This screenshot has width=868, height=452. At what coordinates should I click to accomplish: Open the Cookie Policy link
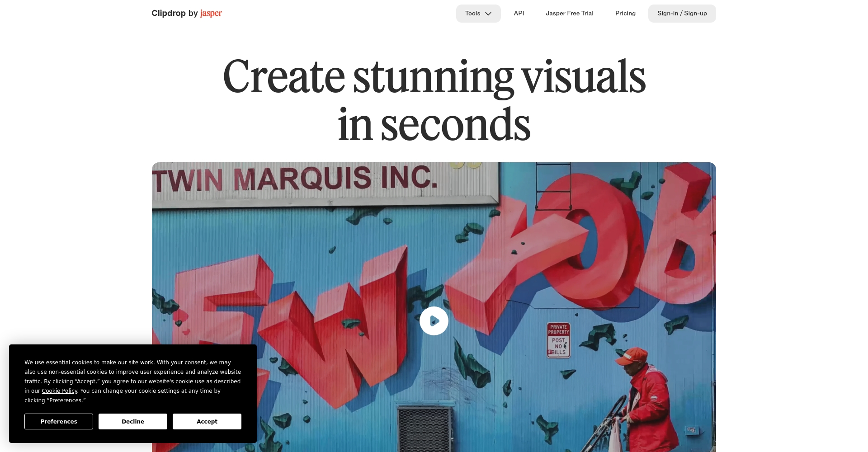tap(60, 391)
